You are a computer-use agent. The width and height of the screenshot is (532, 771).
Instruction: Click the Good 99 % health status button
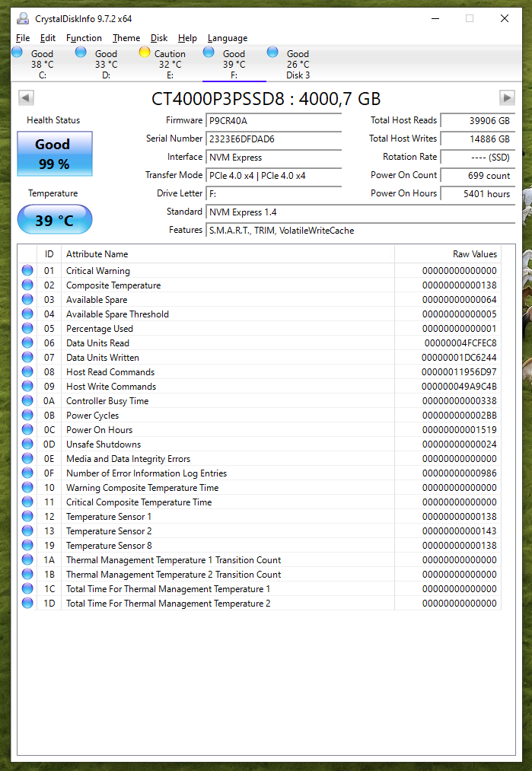[55, 154]
